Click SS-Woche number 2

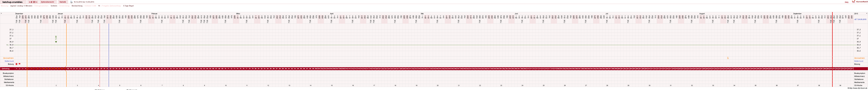tap(56, 85)
